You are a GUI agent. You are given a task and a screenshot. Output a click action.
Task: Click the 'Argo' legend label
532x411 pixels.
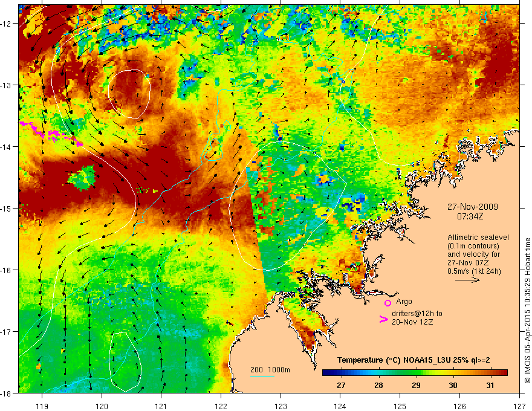404,302
